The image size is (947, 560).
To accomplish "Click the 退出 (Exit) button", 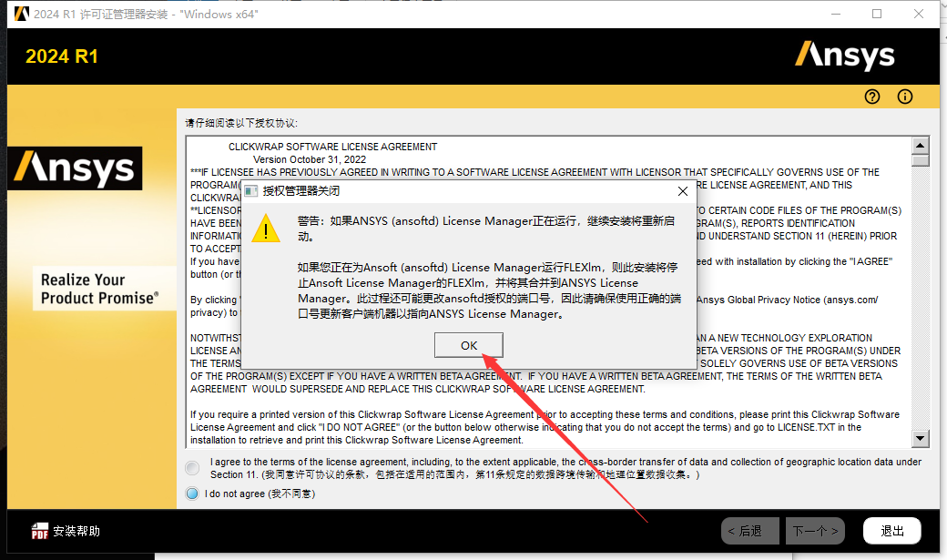I will pyautogui.click(x=891, y=531).
